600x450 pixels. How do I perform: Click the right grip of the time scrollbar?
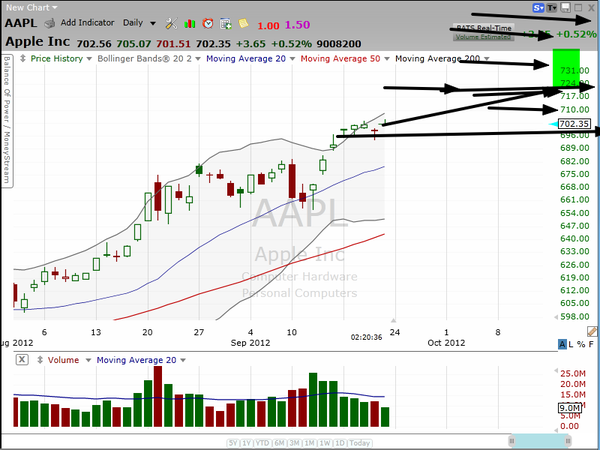coord(569,441)
